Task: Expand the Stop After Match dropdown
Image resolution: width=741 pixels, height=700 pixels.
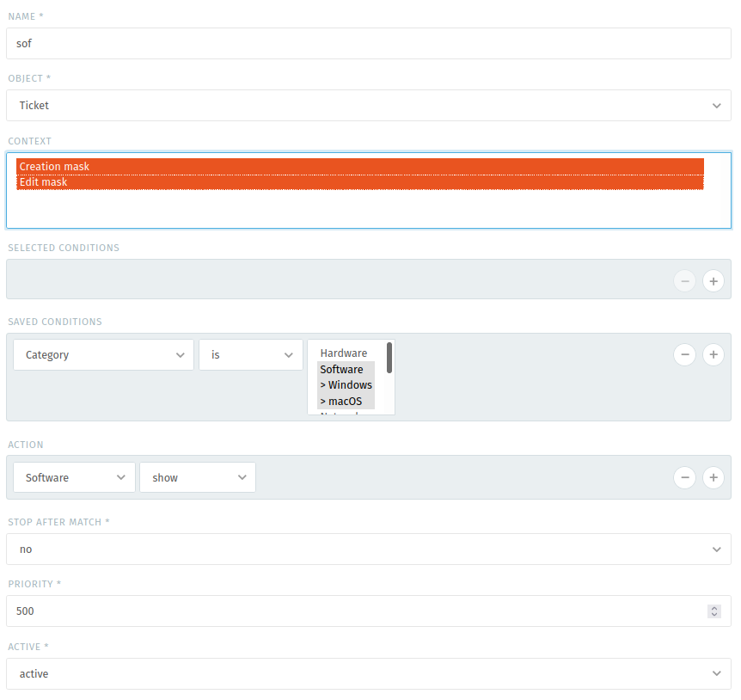Action: point(369,550)
